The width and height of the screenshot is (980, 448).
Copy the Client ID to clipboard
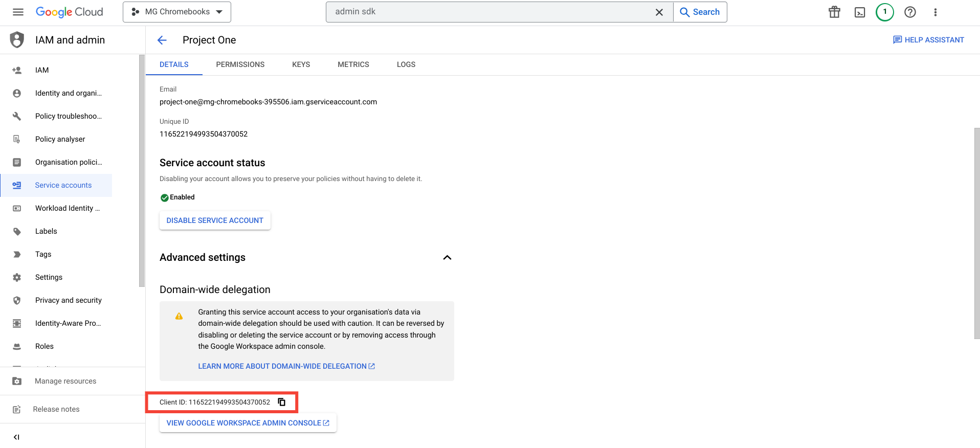[282, 402]
